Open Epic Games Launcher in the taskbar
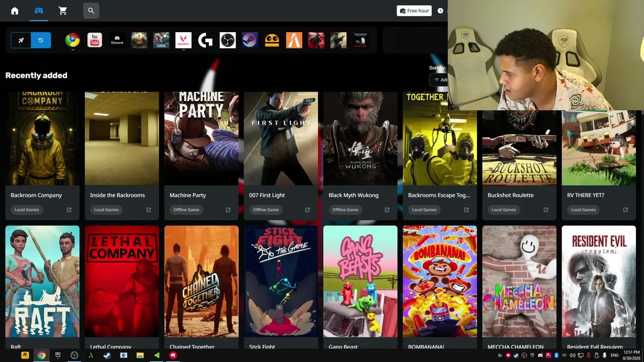 pyautogui.click(x=58, y=355)
